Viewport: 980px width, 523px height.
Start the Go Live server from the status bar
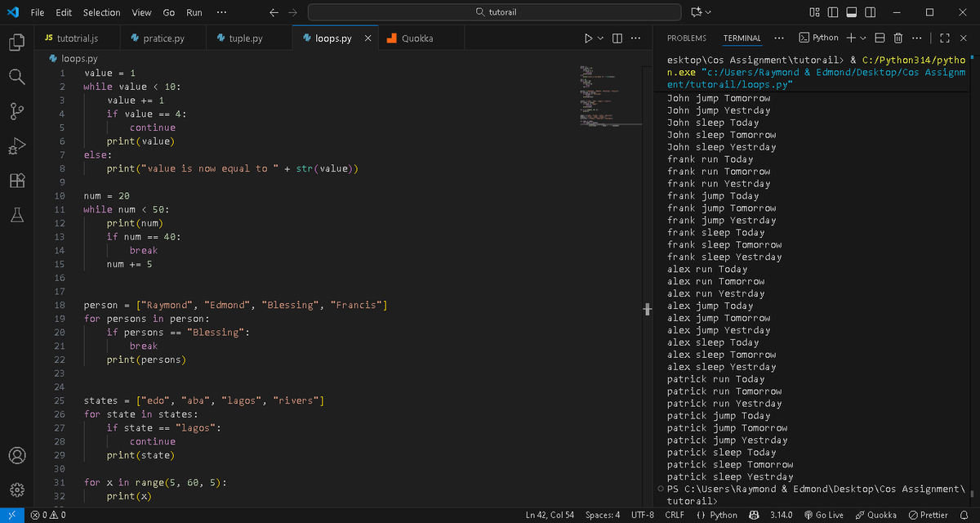coord(825,515)
